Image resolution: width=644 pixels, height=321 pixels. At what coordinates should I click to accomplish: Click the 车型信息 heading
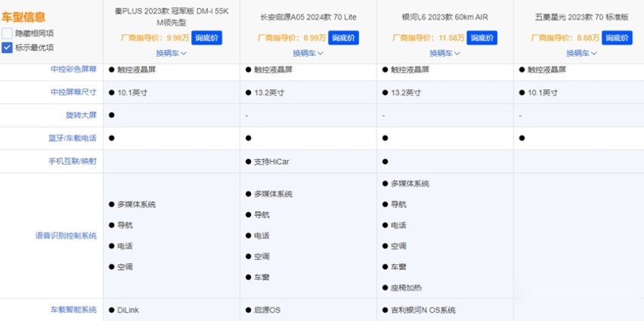click(23, 17)
